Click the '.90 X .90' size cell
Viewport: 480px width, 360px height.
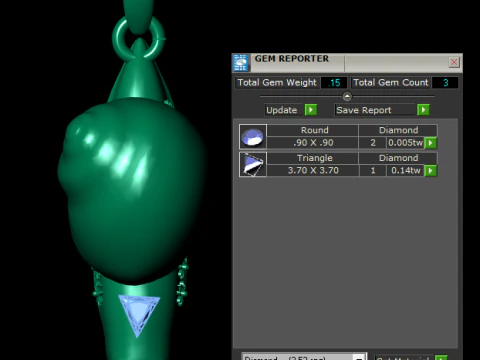313,143
